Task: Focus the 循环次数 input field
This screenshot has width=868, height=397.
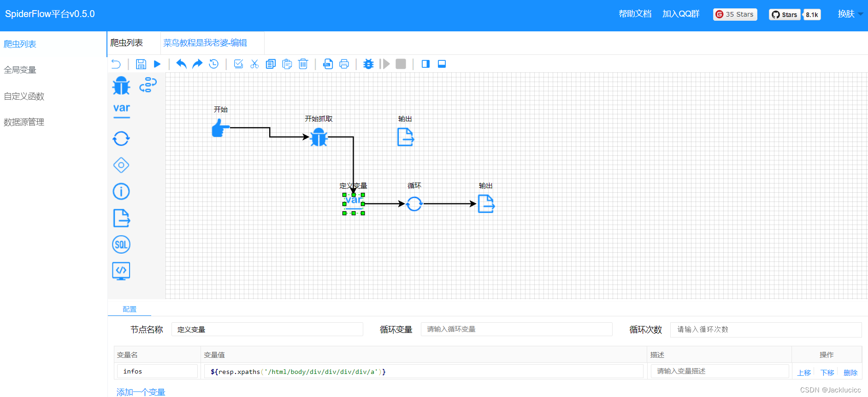Action: point(766,329)
